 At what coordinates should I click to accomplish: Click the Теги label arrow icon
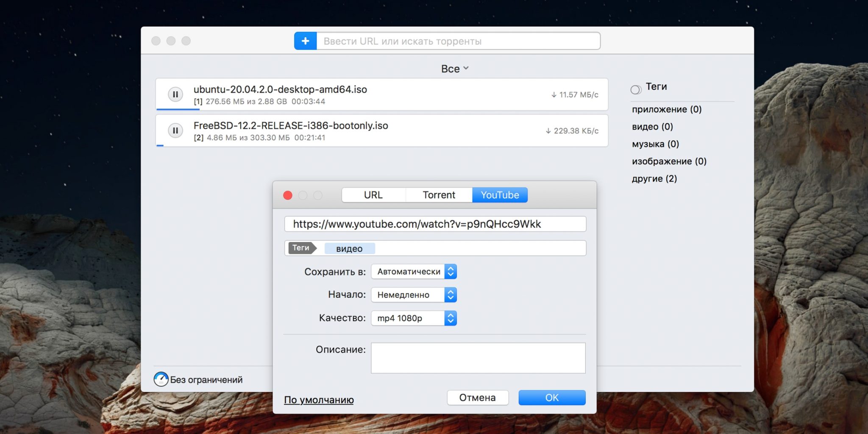(302, 248)
